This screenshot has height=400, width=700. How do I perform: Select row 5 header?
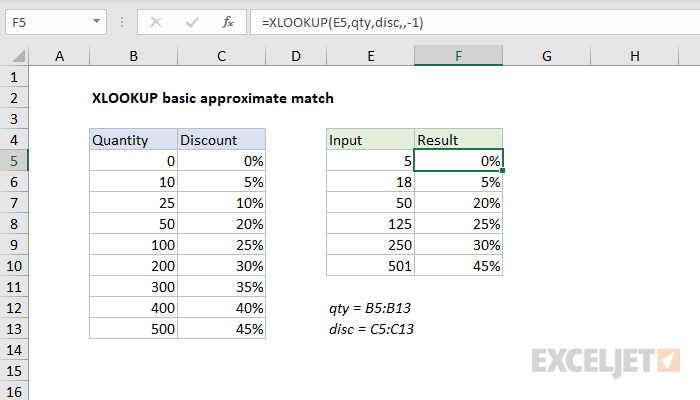tap(14, 161)
